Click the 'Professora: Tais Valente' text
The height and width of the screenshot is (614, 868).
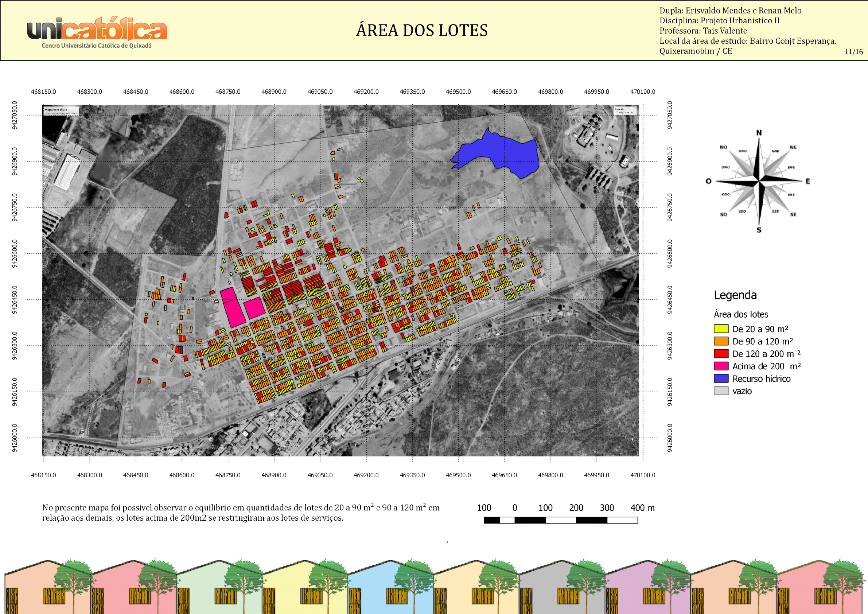pos(703,31)
